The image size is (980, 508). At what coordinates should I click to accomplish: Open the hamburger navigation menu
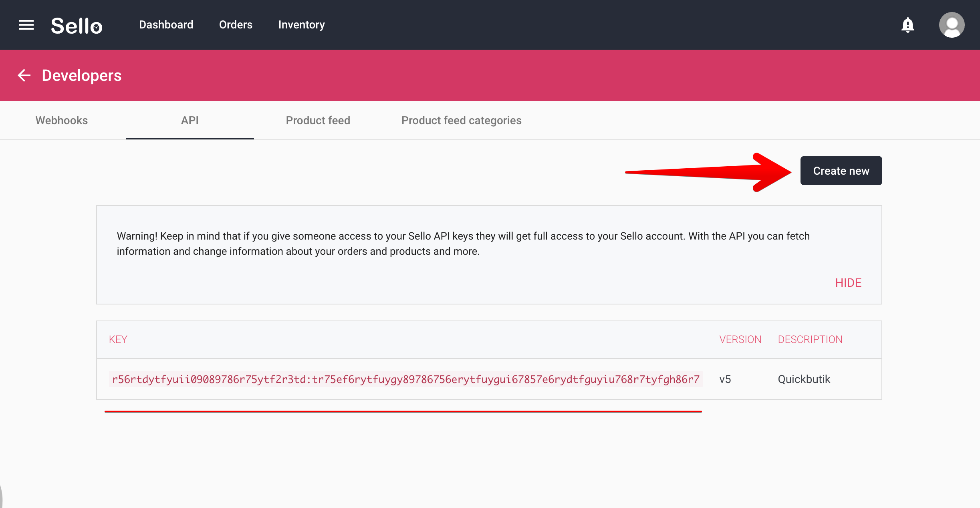26,25
